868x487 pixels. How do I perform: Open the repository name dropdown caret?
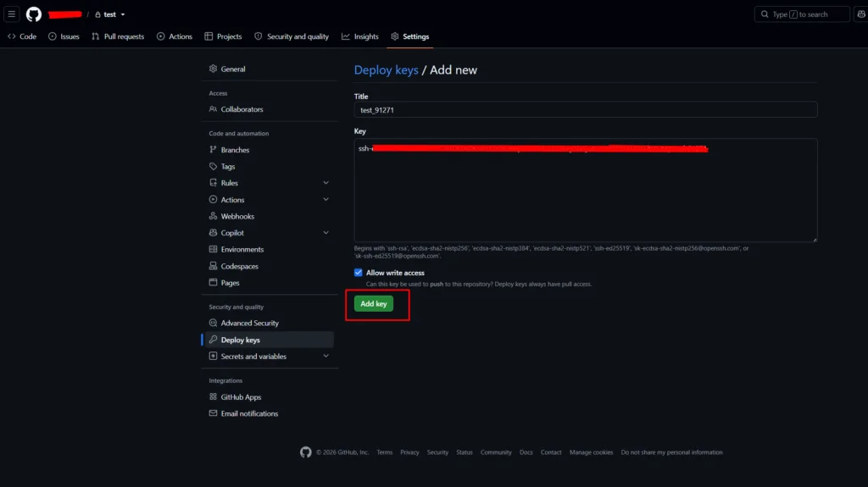123,14
